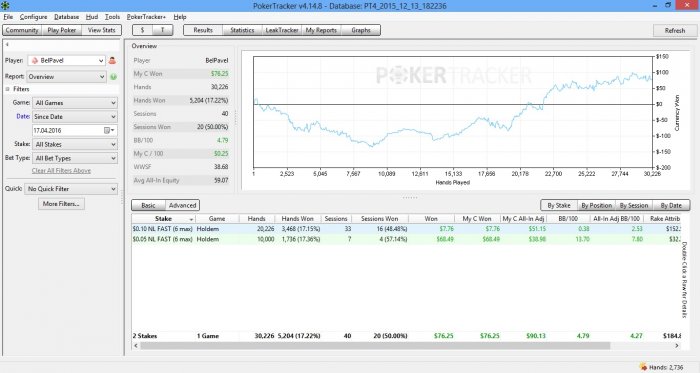Expand the Stake dropdown showing All Stakes
The height and width of the screenshot is (373, 700).
click(x=75, y=144)
